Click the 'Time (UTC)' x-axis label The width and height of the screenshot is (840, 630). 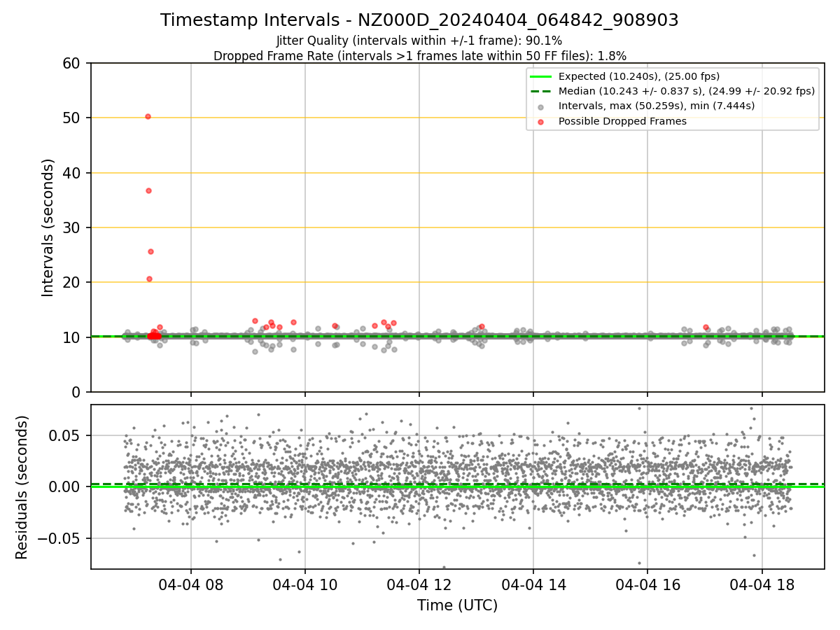point(458,605)
